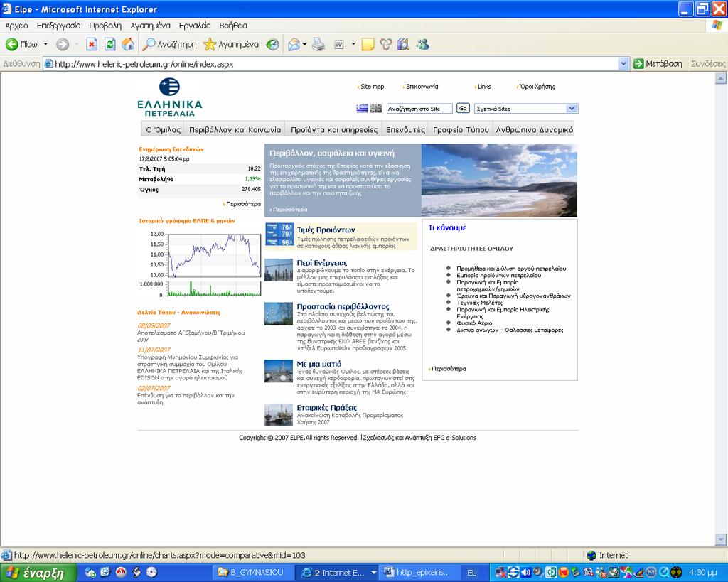Click the Research books icon in toolbar

[403, 45]
